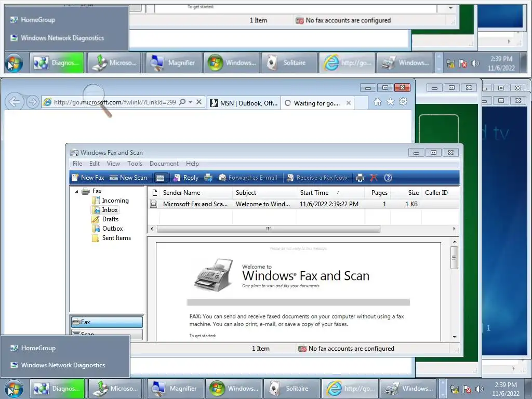
Task: Select the Sent Items folder
Action: point(116,238)
